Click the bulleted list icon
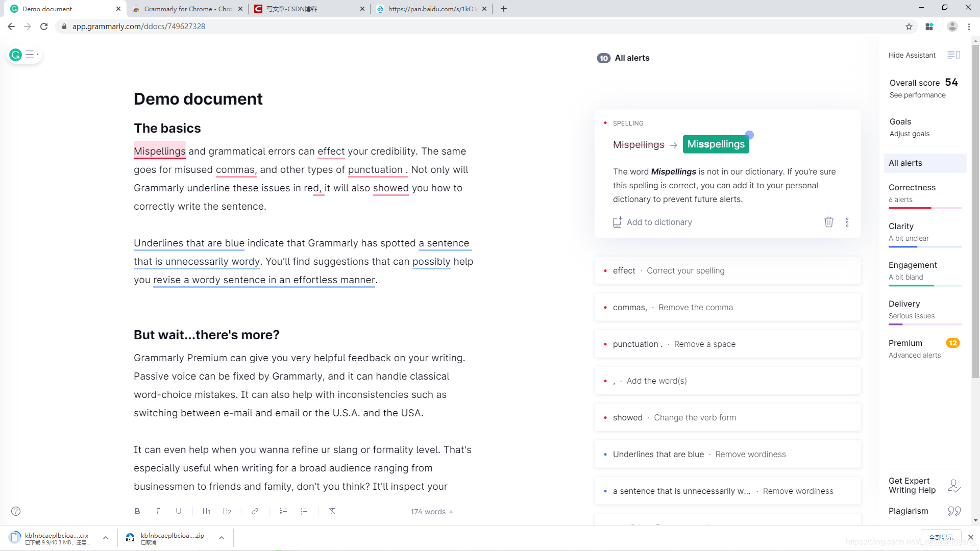980x551 pixels. [x=304, y=511]
